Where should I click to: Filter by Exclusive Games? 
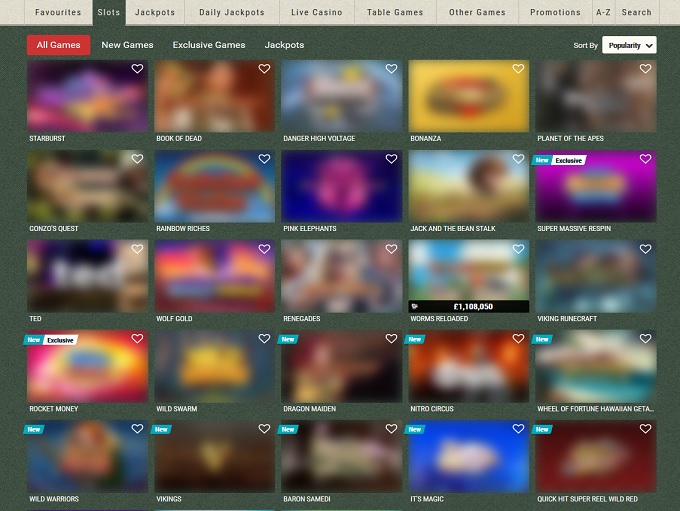pos(208,45)
